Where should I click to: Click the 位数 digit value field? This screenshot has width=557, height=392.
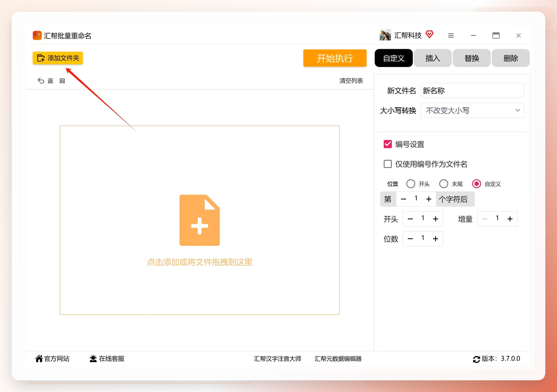tap(423, 238)
